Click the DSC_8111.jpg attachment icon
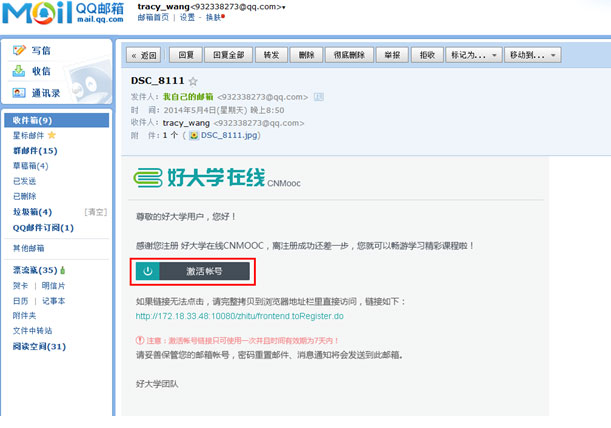611x428 pixels. (x=194, y=134)
